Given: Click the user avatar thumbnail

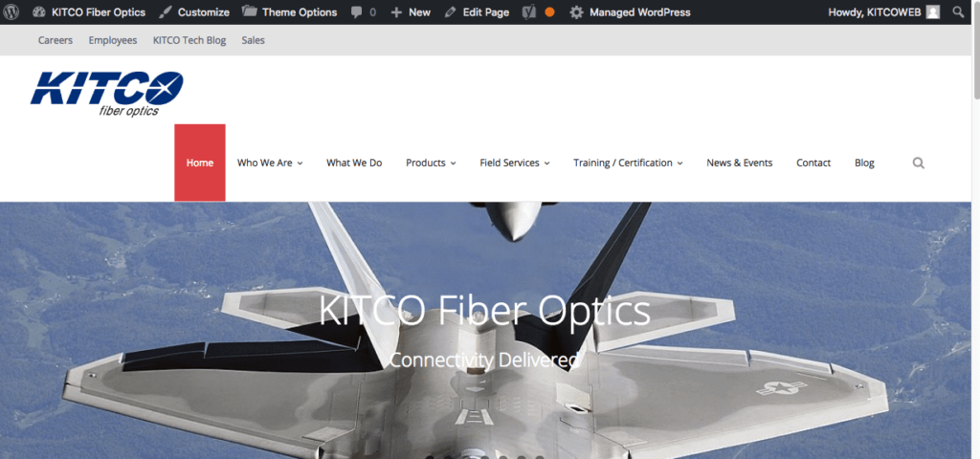Looking at the screenshot, I should (932, 11).
